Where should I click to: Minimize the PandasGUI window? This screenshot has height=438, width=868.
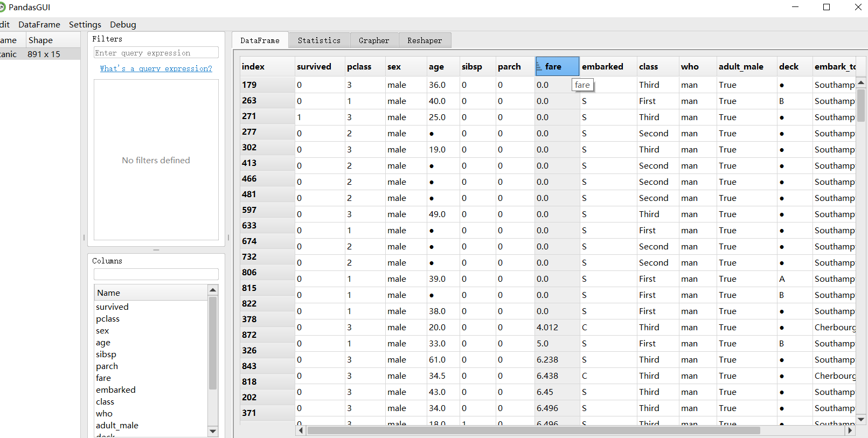tap(796, 7)
